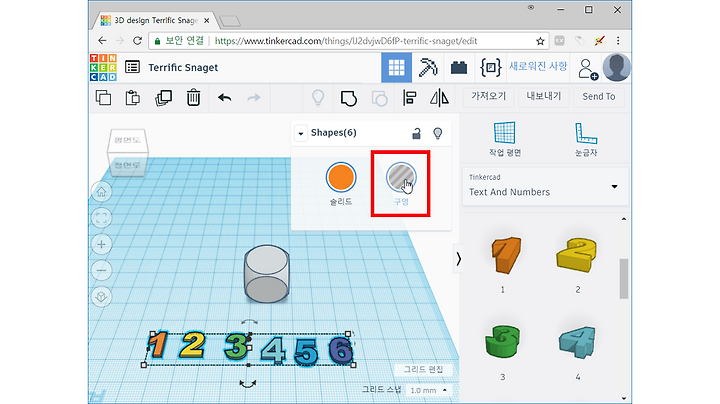Viewport: 720px width, 404px height.
Task: Click the invite person icon
Action: (587, 69)
